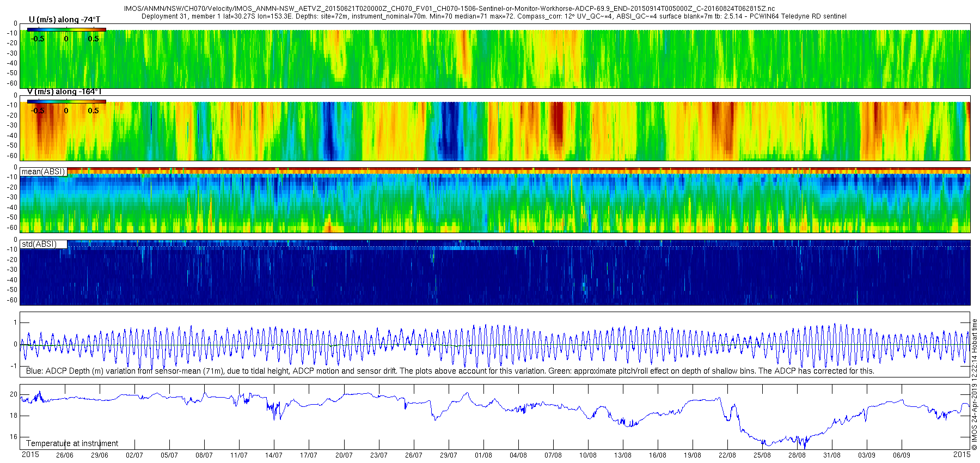Click the '0.5' label on the V colorbar

point(94,111)
